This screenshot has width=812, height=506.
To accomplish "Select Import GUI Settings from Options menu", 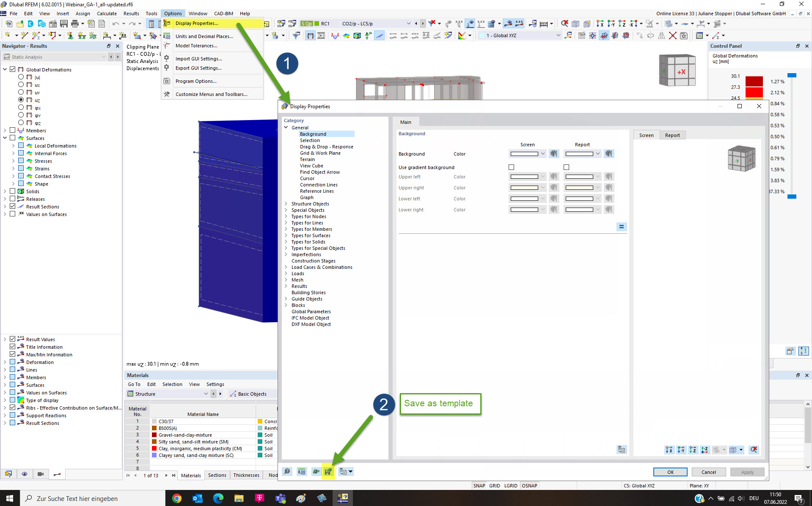I will pos(199,59).
